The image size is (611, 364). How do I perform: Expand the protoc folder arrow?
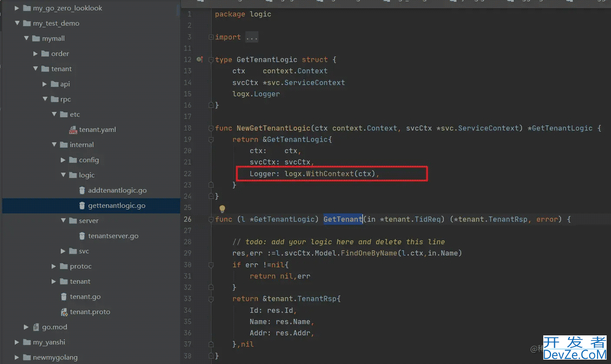(54, 266)
